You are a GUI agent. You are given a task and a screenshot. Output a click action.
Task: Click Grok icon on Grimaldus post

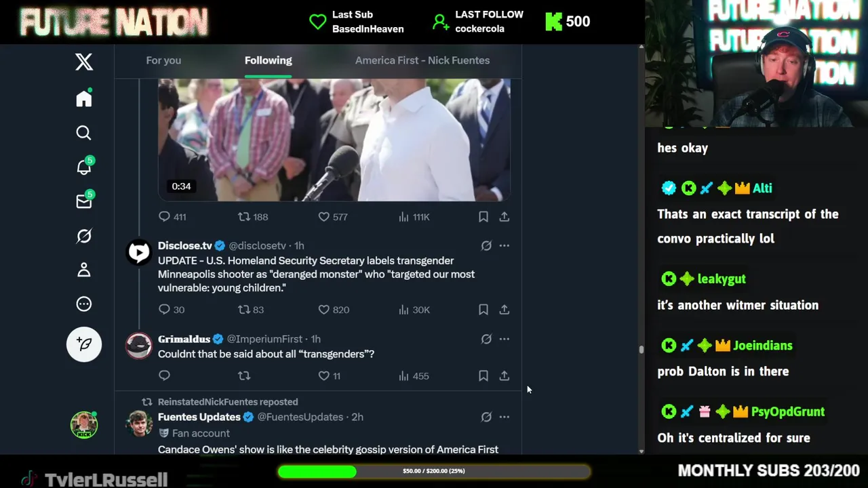486,339
